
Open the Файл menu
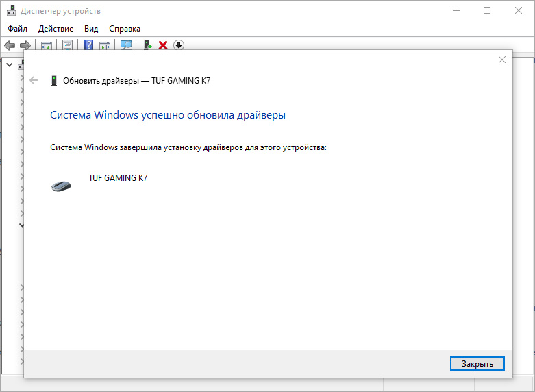17,29
